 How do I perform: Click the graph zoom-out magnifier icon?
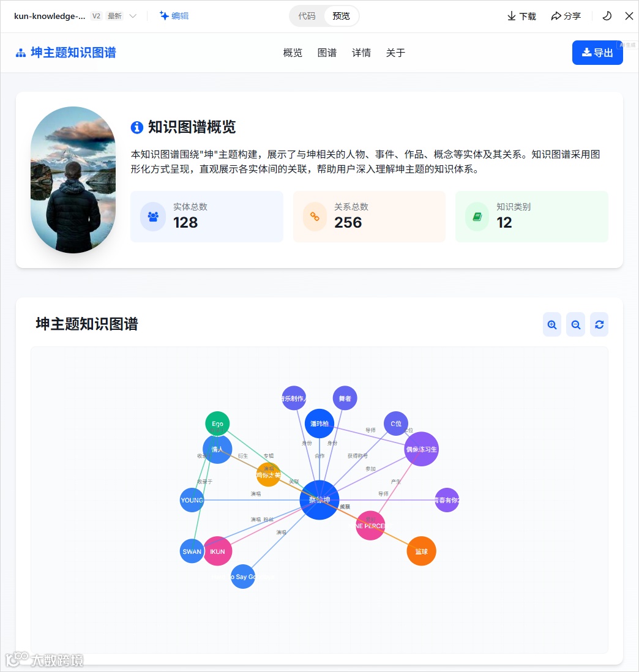(575, 324)
